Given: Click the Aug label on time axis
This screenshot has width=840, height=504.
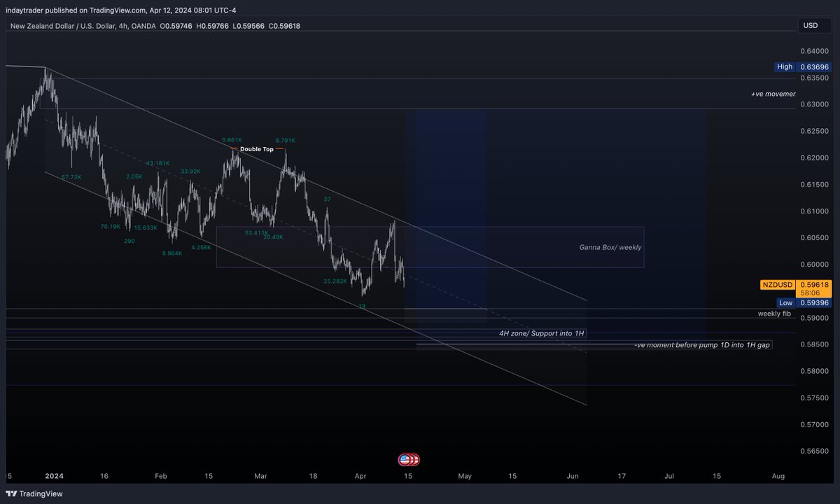Looking at the screenshot, I should (x=778, y=475).
